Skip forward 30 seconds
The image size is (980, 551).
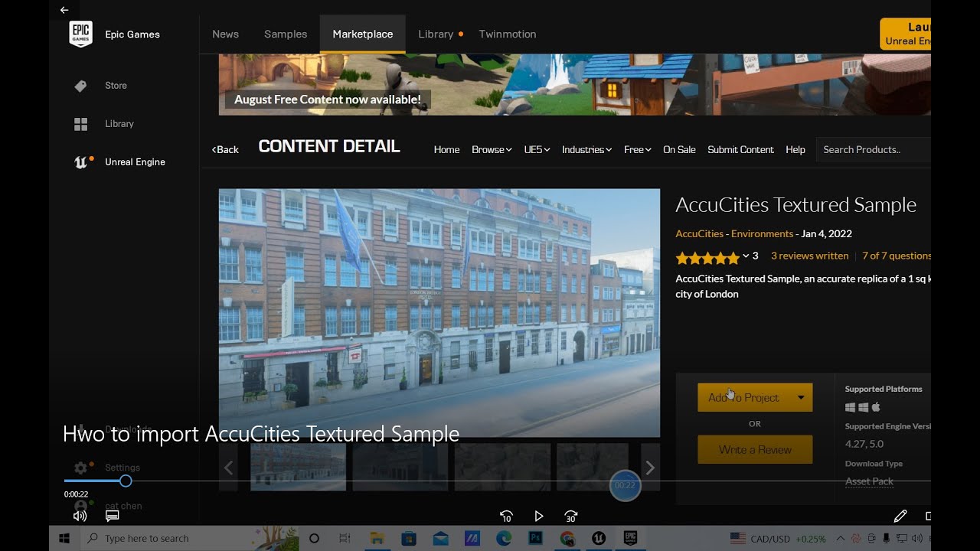click(571, 517)
